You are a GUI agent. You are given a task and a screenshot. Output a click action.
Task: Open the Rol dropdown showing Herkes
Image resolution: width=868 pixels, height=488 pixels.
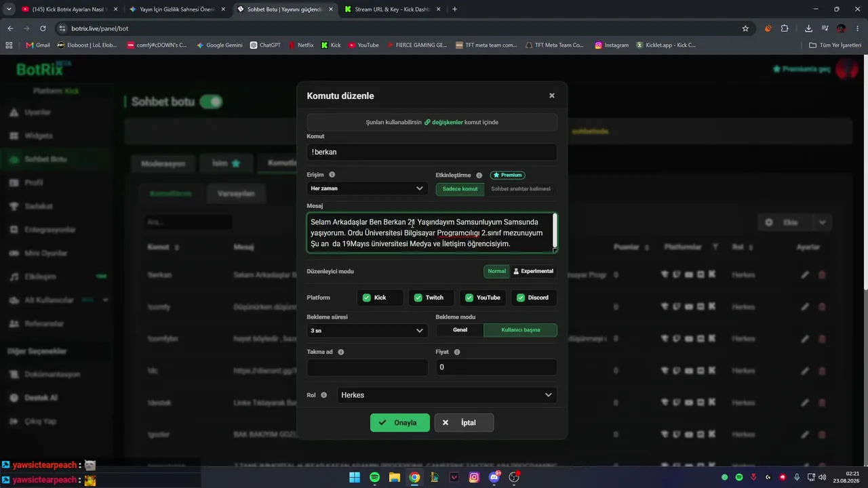[x=447, y=395]
